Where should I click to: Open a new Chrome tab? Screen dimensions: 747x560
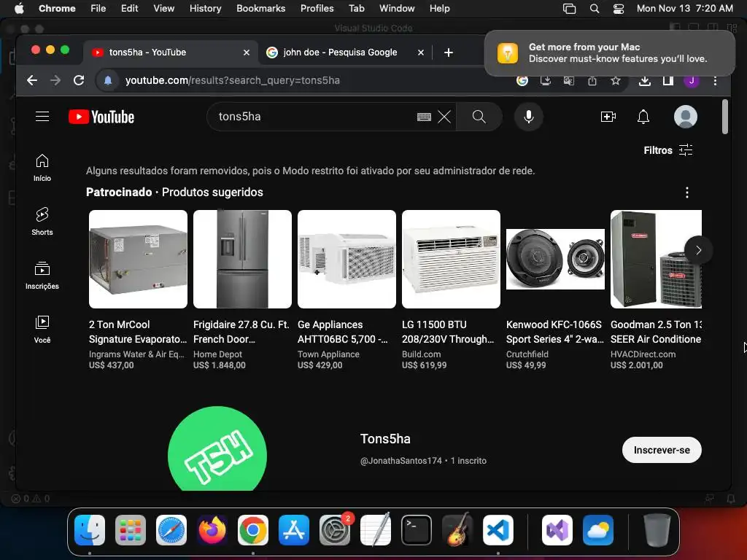(x=449, y=52)
